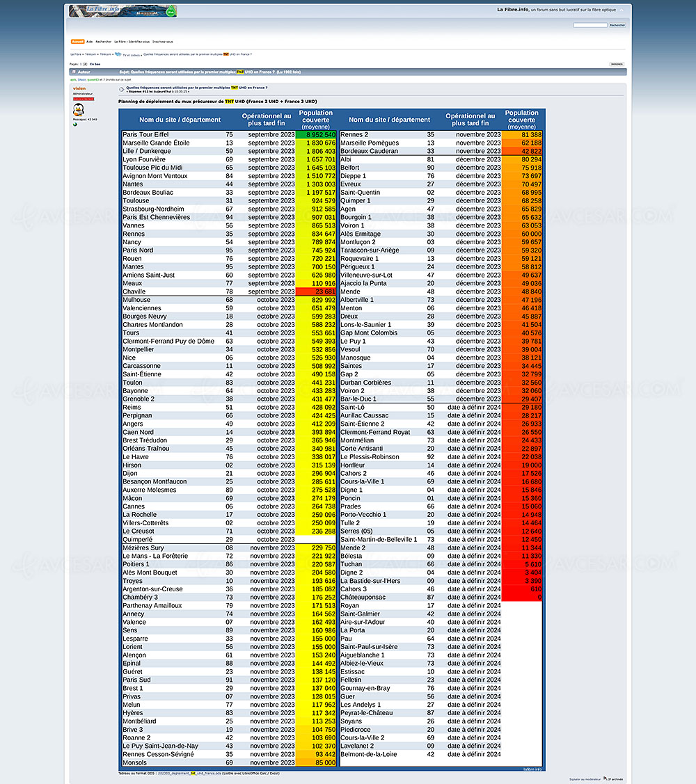Click 'Clermont-Ferrand Puy de Dôme' site name

coord(168,341)
